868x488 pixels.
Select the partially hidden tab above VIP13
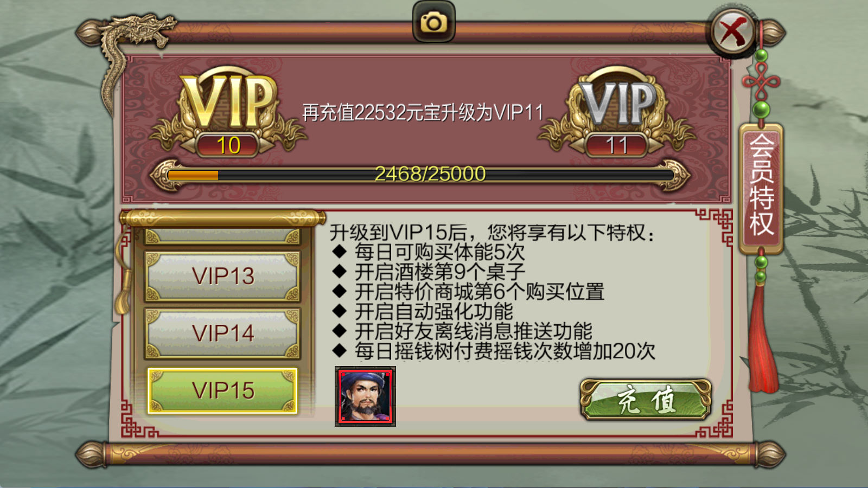coord(222,236)
